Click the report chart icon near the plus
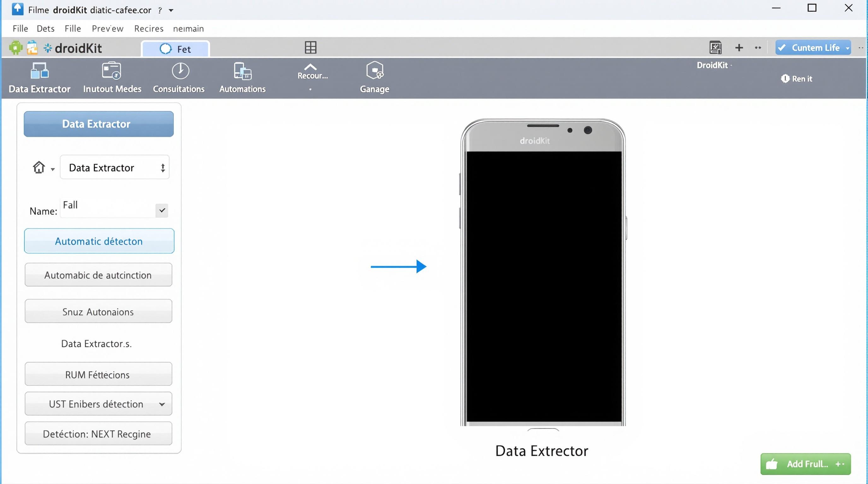 (x=715, y=48)
